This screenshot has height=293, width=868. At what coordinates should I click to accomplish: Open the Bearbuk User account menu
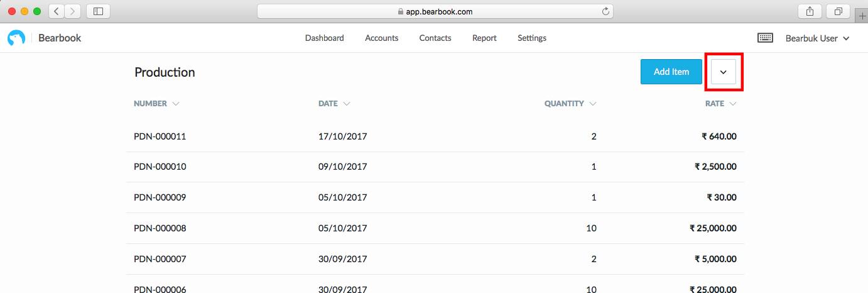817,38
